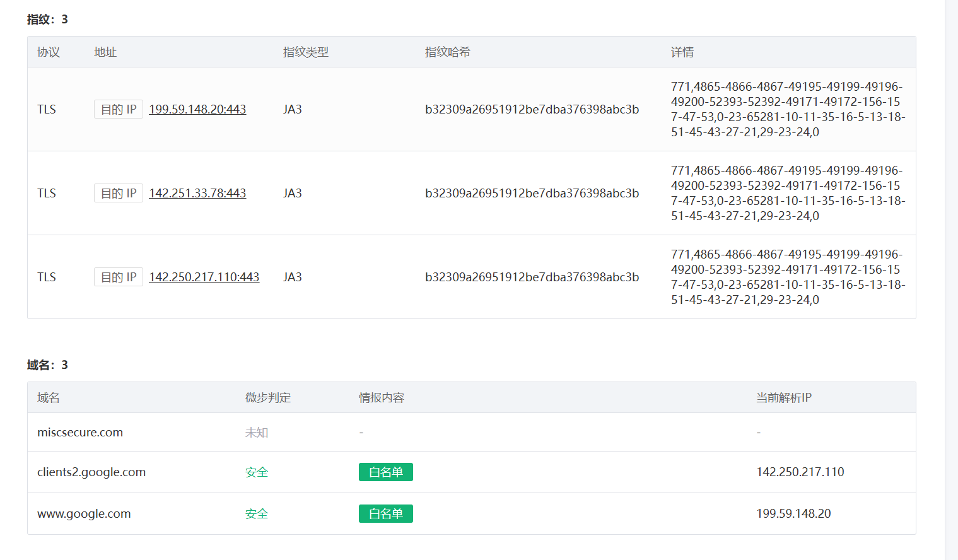Click the 当前解析IP column header
Screen dimensions: 958x560
pyautogui.click(x=784, y=398)
